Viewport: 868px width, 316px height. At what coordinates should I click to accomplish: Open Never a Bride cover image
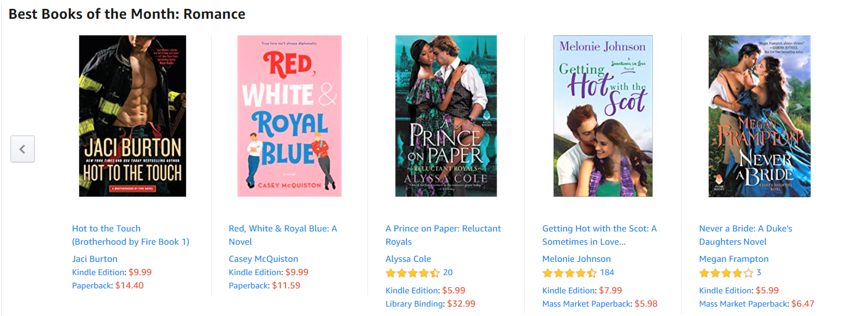[760, 116]
